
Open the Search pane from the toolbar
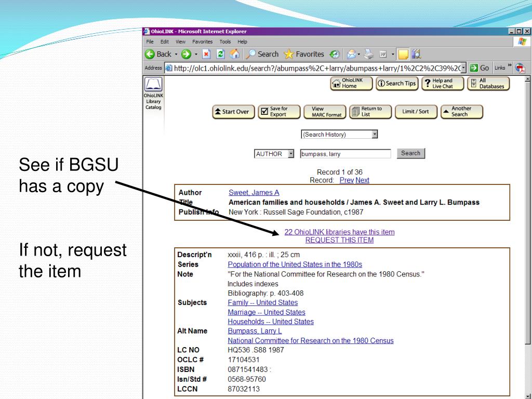click(x=262, y=54)
